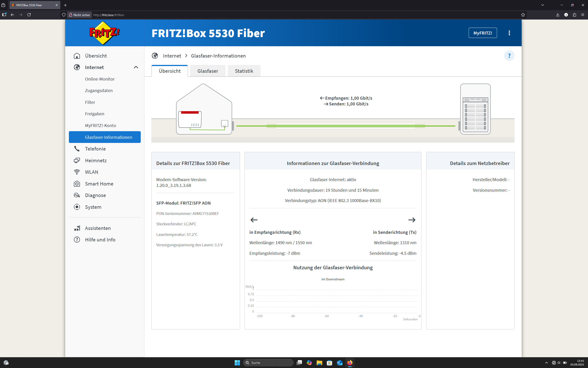Click the Heimnetz network icon
Screen dimensions: 588x368
[77, 160]
